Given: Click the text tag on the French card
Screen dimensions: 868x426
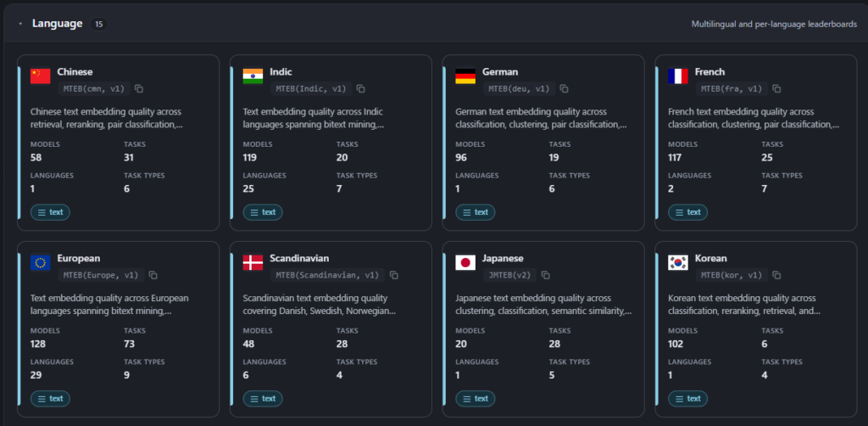Looking at the screenshot, I should point(687,212).
